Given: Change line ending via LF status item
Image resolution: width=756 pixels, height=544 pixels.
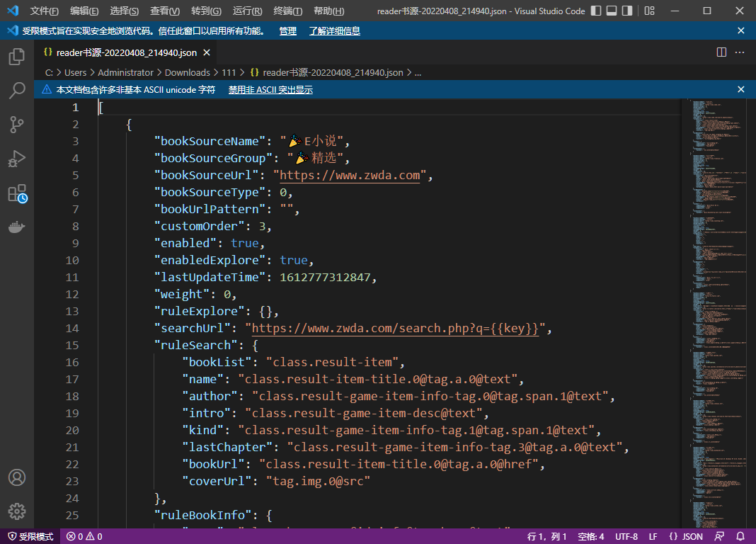Looking at the screenshot, I should [x=653, y=536].
